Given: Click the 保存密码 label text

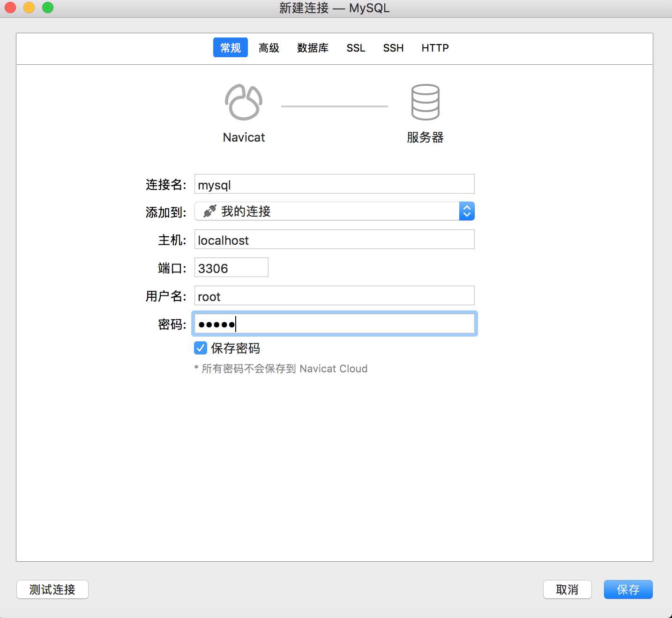Looking at the screenshot, I should coord(235,348).
